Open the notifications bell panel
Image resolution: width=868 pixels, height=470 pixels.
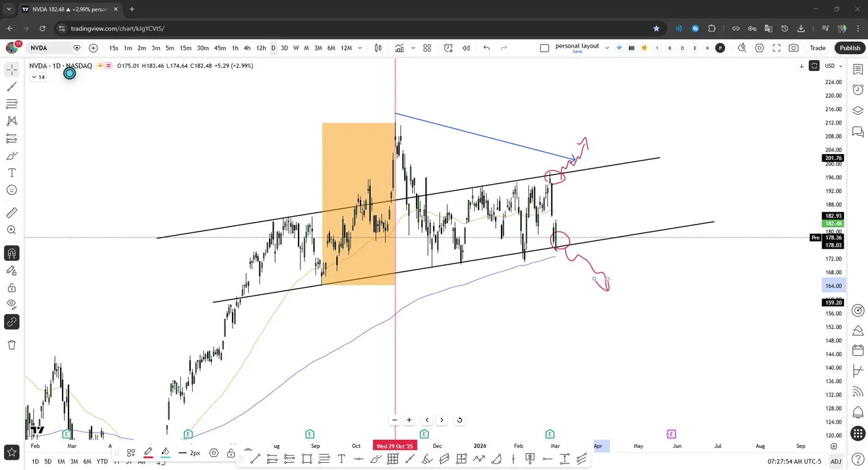coord(858,413)
